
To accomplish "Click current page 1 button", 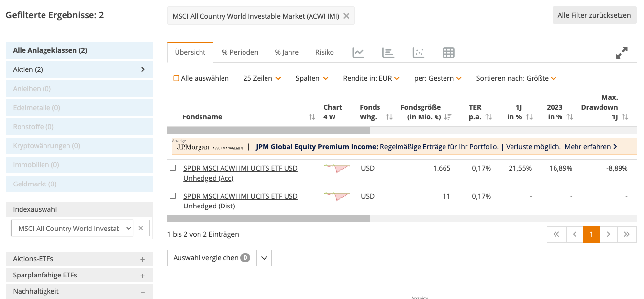I will [591, 234].
